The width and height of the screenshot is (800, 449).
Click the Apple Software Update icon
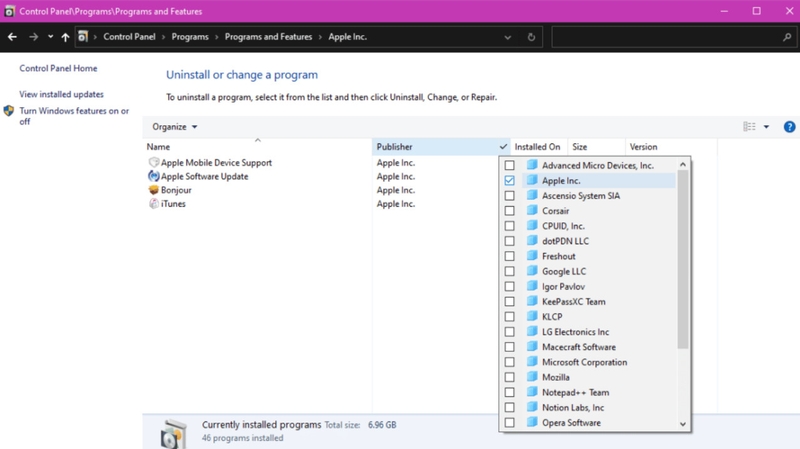point(154,176)
